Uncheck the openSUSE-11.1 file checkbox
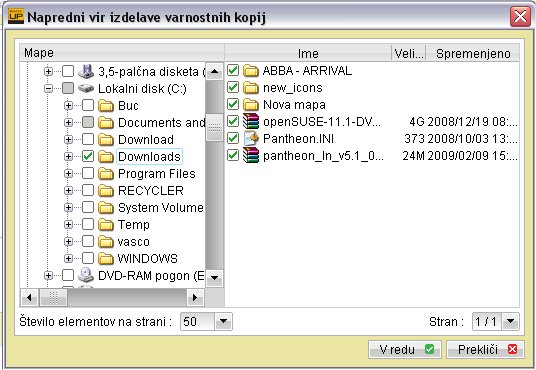 (233, 121)
